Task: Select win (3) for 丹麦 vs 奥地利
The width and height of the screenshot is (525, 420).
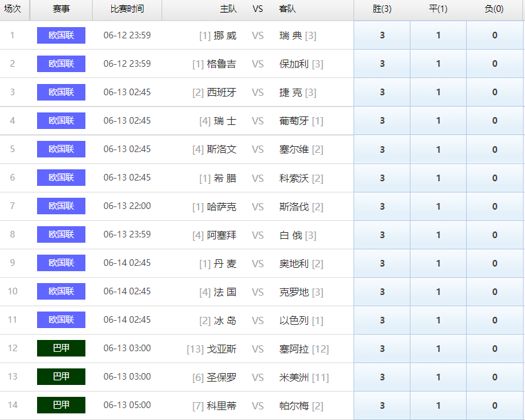Action: pyautogui.click(x=382, y=263)
